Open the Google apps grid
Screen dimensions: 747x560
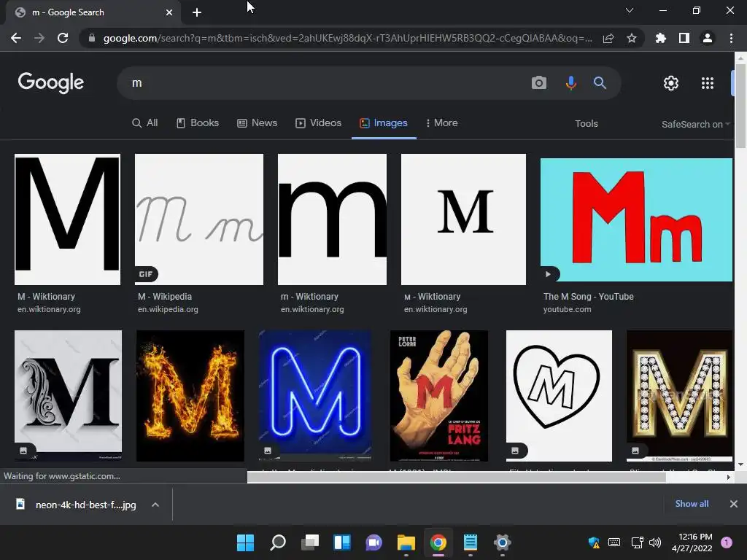(708, 83)
